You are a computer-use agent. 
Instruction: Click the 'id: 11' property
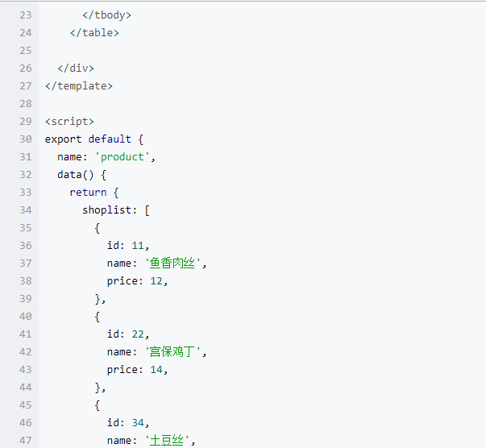click(x=128, y=245)
